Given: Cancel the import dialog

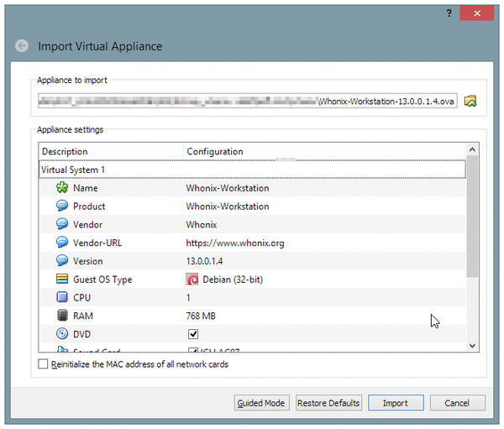Looking at the screenshot, I should coord(458,403).
